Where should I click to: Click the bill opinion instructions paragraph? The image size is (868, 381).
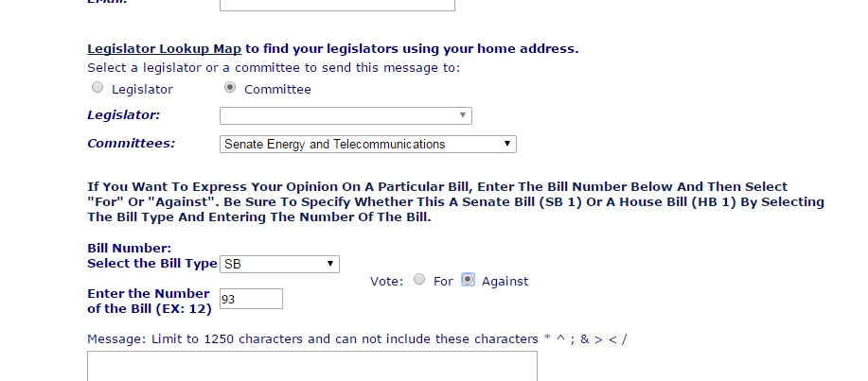pos(454,201)
